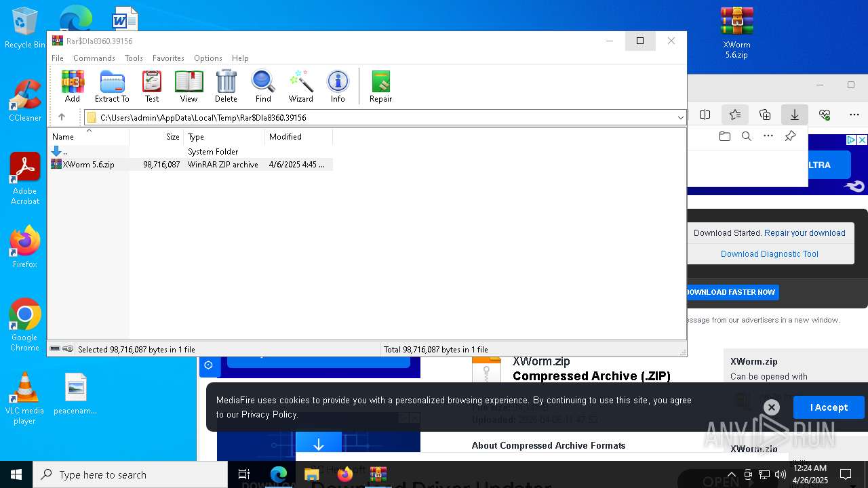
Task: Click the Delete toolbar icon
Action: (226, 86)
